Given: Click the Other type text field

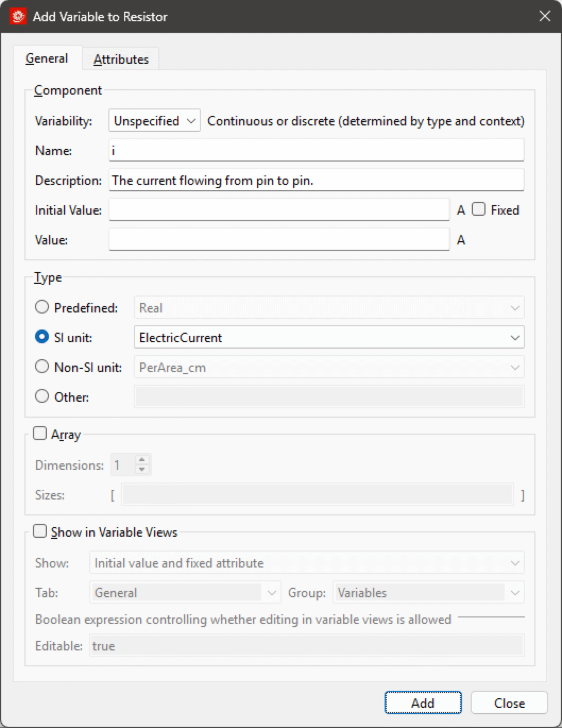Looking at the screenshot, I should pyautogui.click(x=329, y=397).
